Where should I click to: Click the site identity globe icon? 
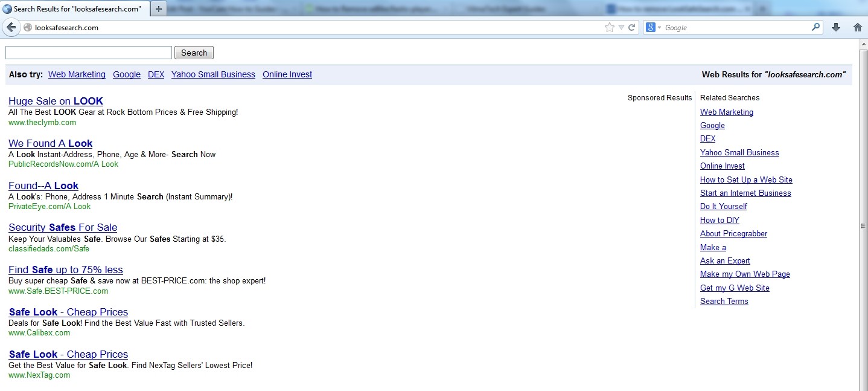(x=27, y=27)
